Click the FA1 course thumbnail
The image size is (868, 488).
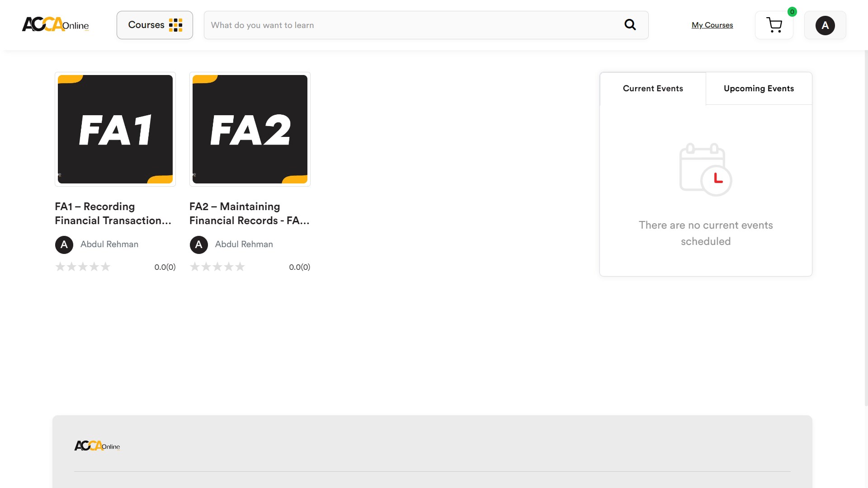(115, 129)
